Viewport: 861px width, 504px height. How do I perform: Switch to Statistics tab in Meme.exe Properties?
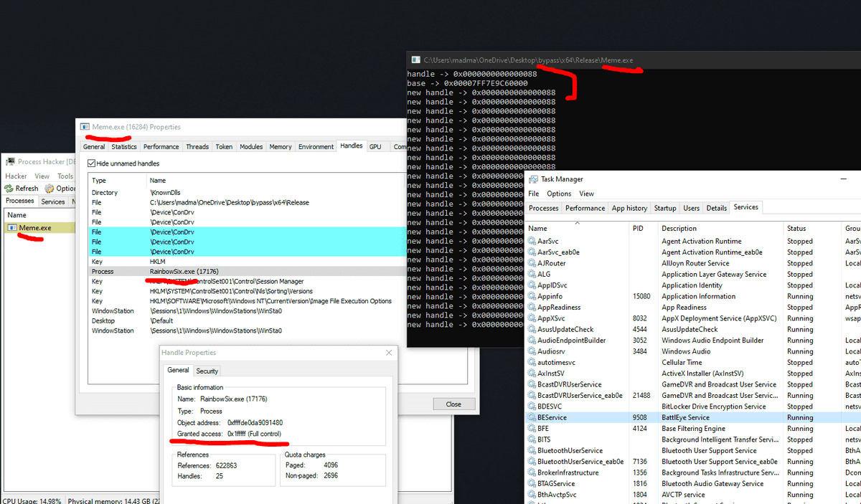pyautogui.click(x=124, y=147)
